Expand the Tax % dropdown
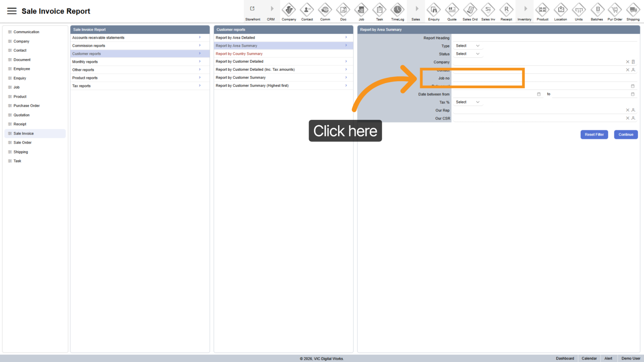 467,102
